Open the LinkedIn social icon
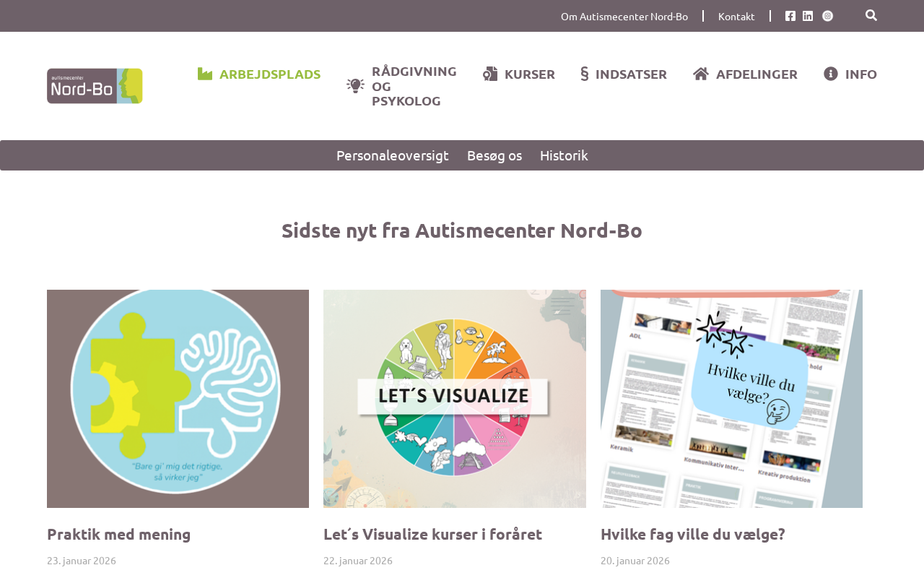The height and width of the screenshot is (578, 924). (808, 16)
